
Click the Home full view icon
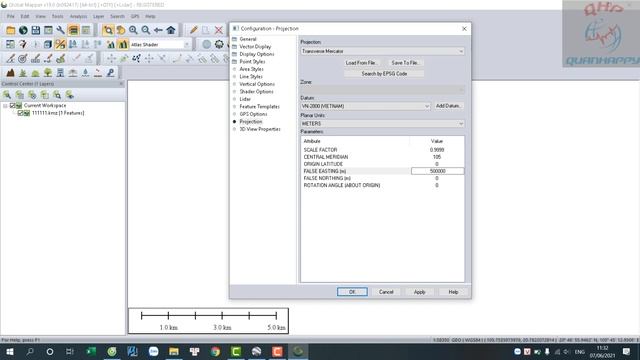tap(171, 30)
